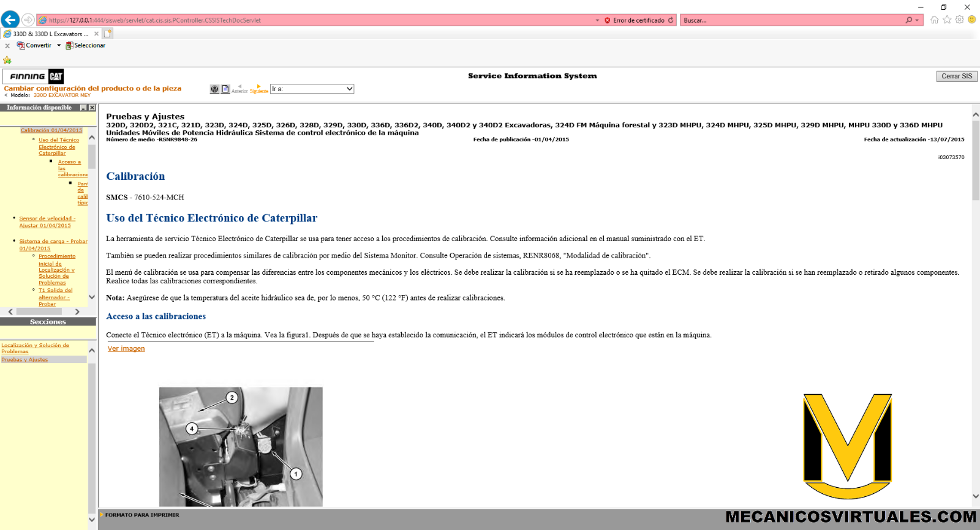Click the Secciones panel header
The height and width of the screenshot is (530, 980).
coord(48,322)
